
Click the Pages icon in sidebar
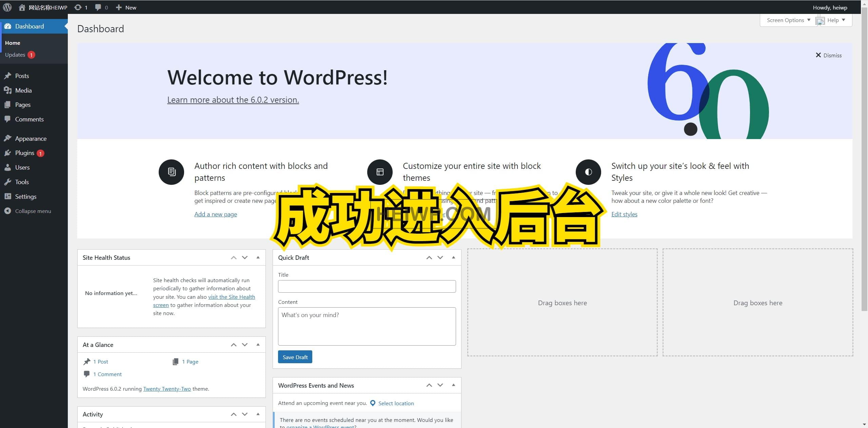[x=8, y=104]
